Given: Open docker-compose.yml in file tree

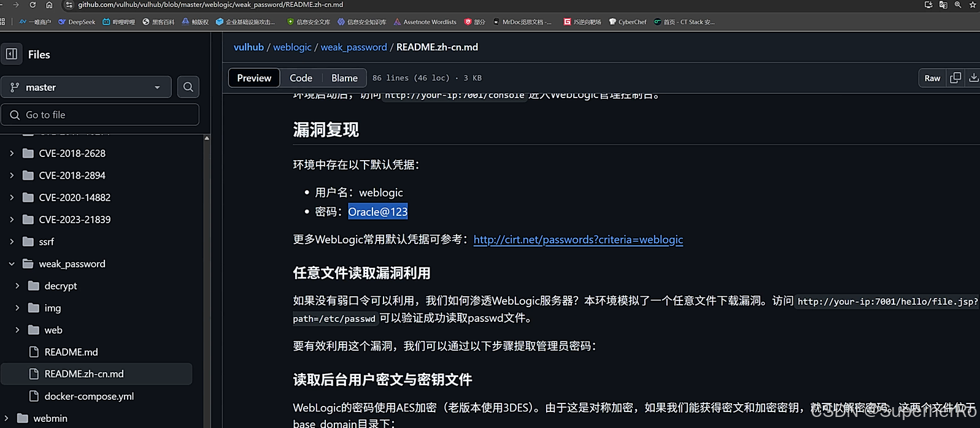Looking at the screenshot, I should coord(89,396).
